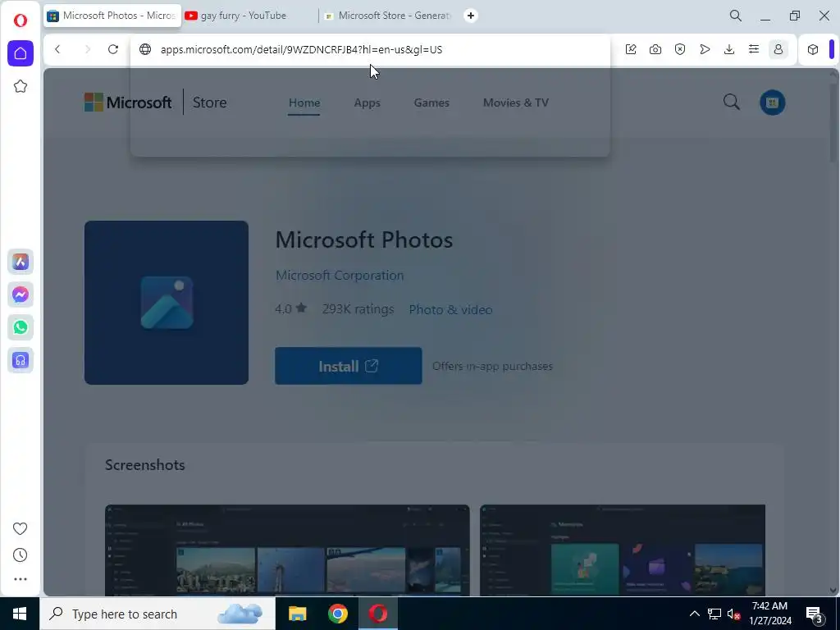This screenshot has width=840, height=630.
Task: Open History clock icon in sidebar
Action: pyautogui.click(x=21, y=555)
